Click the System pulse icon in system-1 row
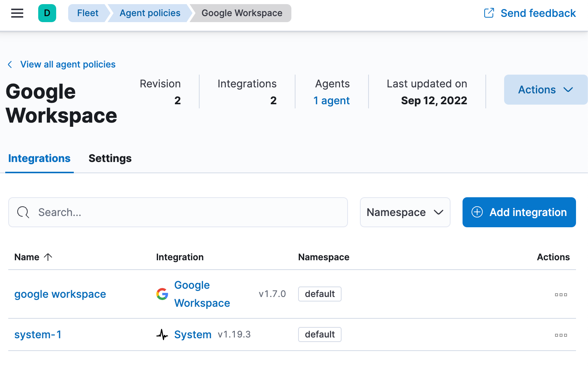 pos(162,334)
